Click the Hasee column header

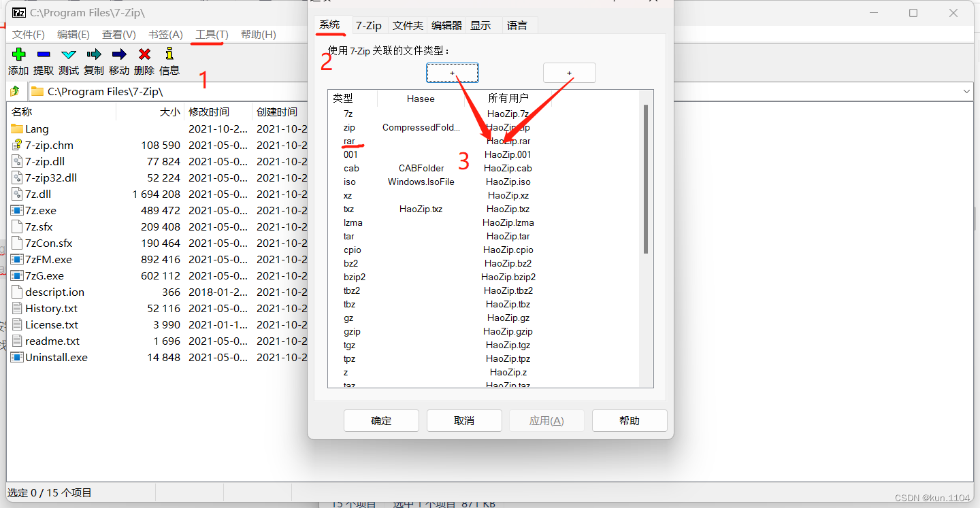(x=421, y=99)
